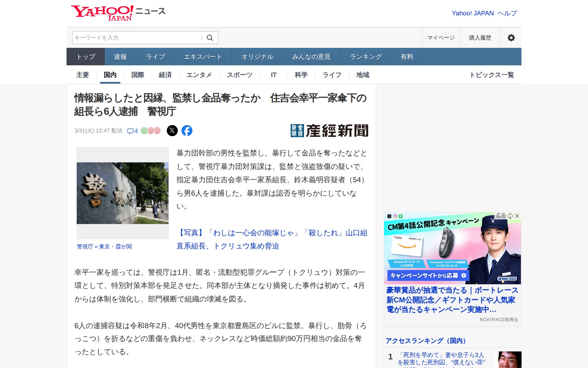Viewport: 588px width, 368px height.
Task: Click the Yahoo! JAPAN News logo
Action: point(118,13)
